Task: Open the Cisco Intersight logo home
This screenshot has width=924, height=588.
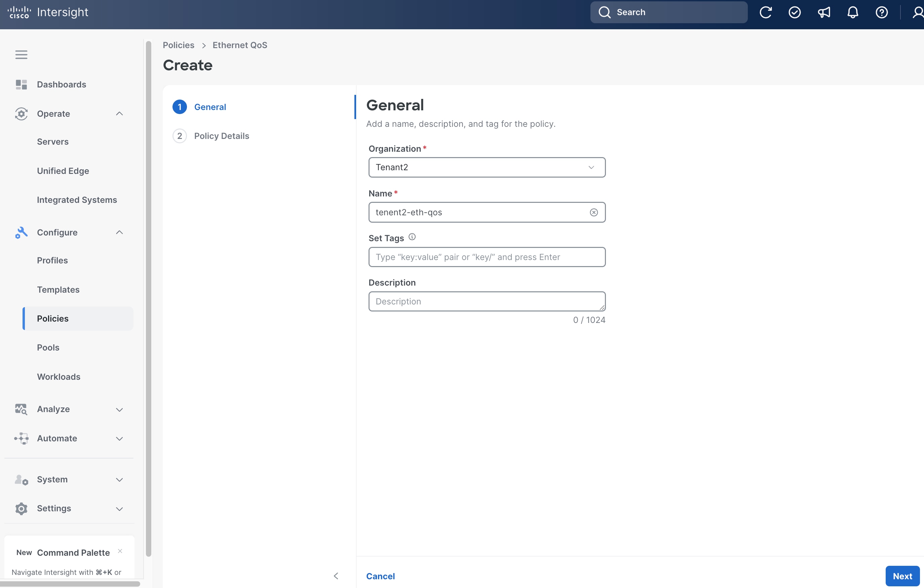Action: [48, 12]
